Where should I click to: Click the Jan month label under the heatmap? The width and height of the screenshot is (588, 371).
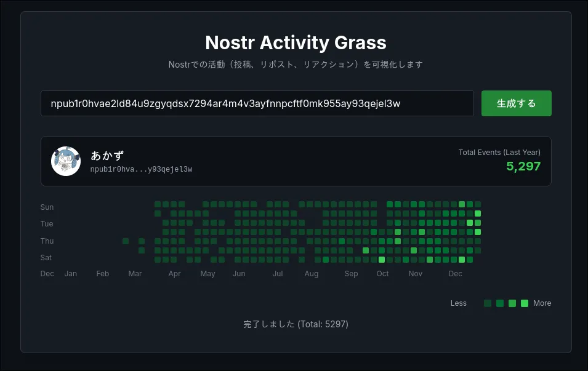[71, 274]
